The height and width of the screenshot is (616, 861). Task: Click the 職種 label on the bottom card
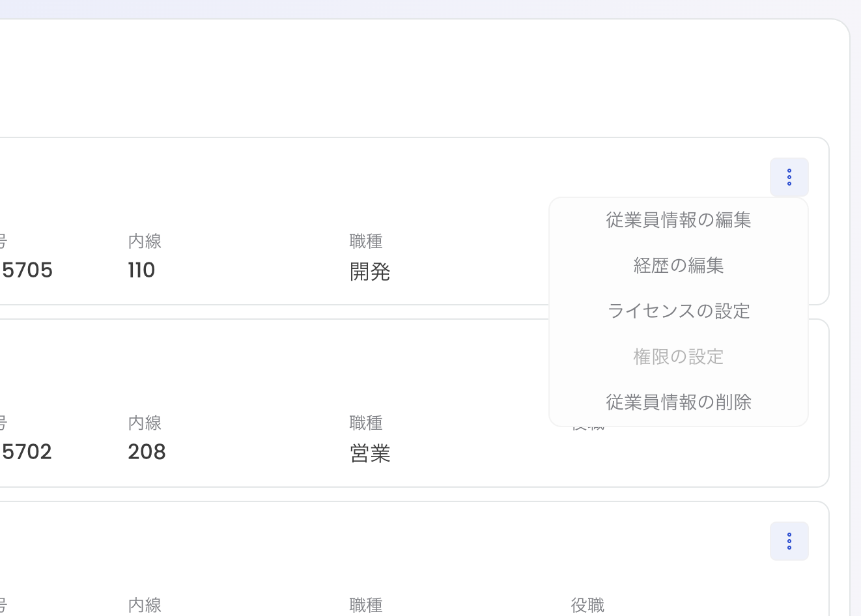point(366,605)
